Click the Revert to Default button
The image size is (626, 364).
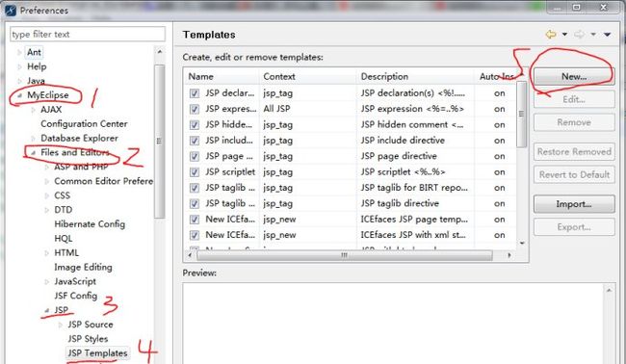(574, 174)
